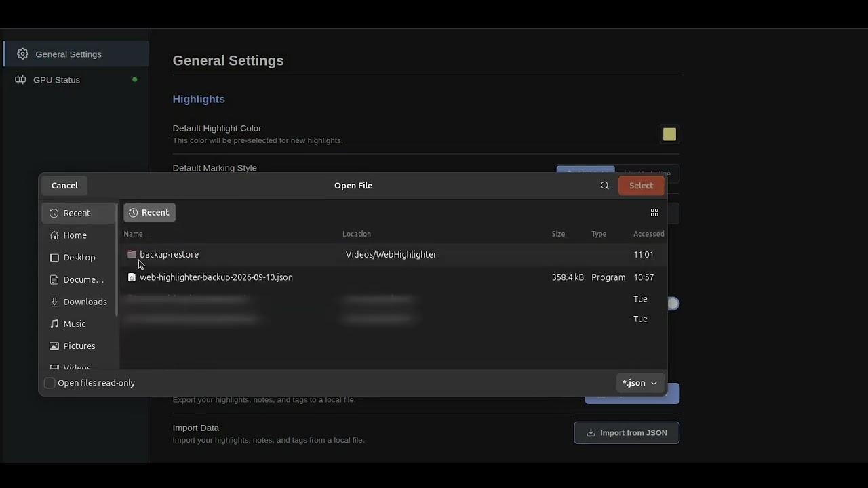The height and width of the screenshot is (488, 868).
Task: Sort files by the Type column
Action: [x=599, y=234]
